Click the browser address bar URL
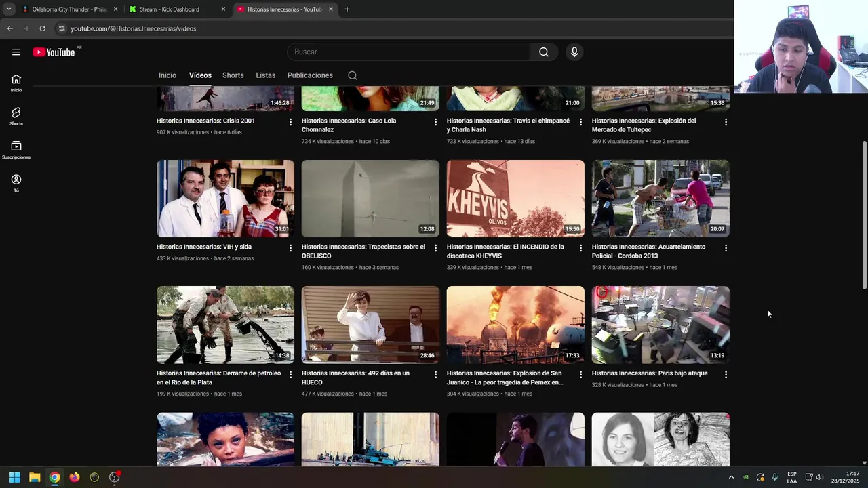The image size is (868, 488). (134, 28)
